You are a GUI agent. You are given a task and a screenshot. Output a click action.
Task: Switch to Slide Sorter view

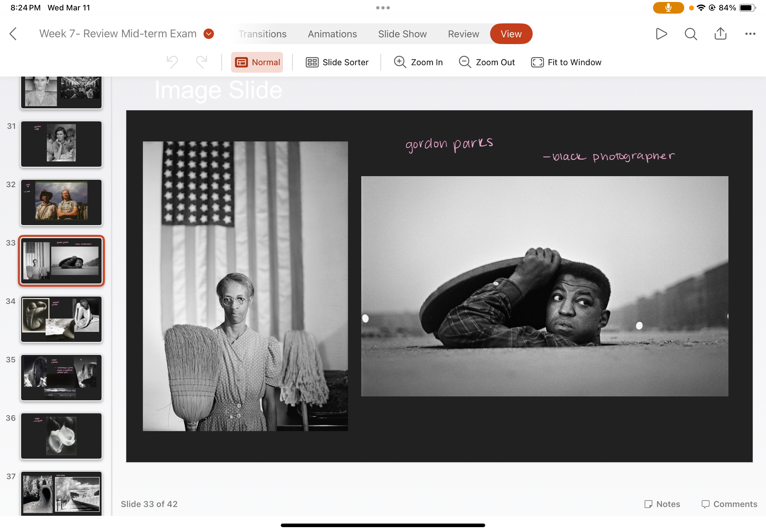click(x=337, y=62)
